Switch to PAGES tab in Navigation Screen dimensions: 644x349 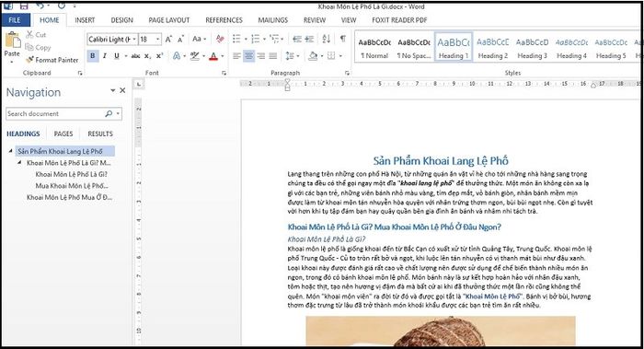pyautogui.click(x=63, y=134)
